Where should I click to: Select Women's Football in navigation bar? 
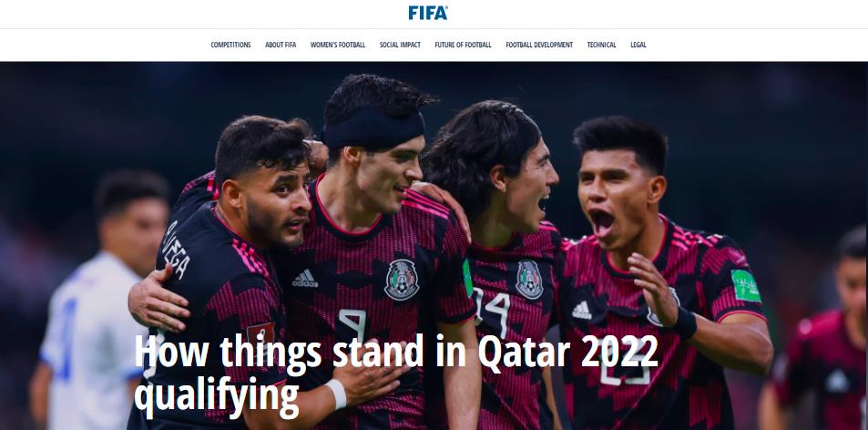pos(338,45)
